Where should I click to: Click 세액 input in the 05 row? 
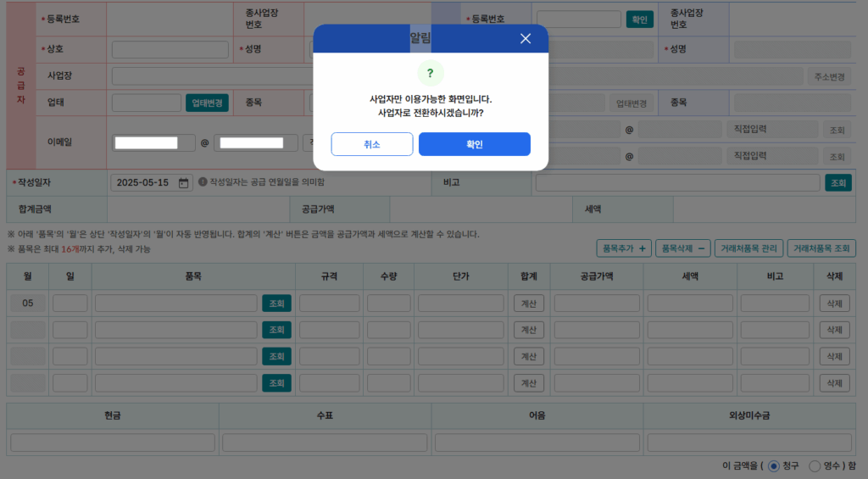pyautogui.click(x=690, y=304)
